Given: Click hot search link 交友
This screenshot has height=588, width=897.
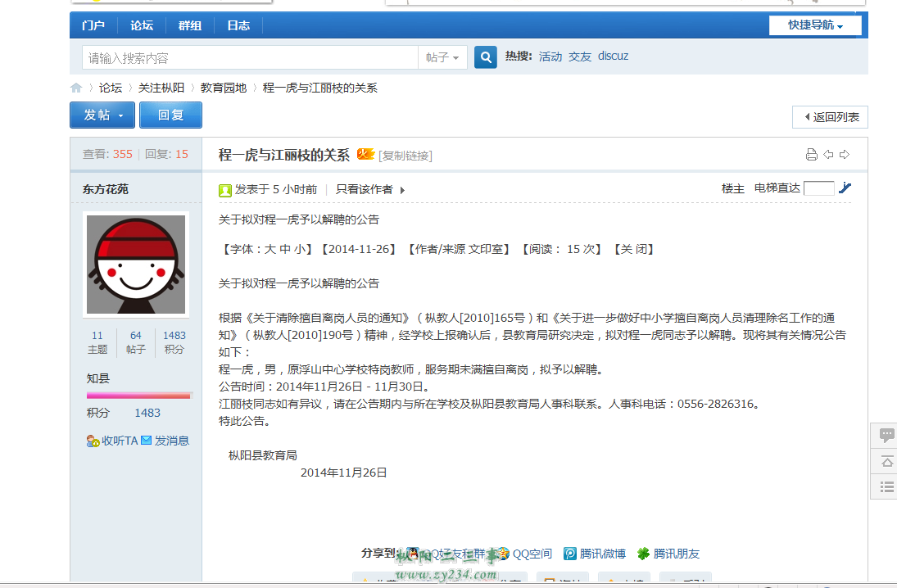Looking at the screenshot, I should pyautogui.click(x=579, y=57).
